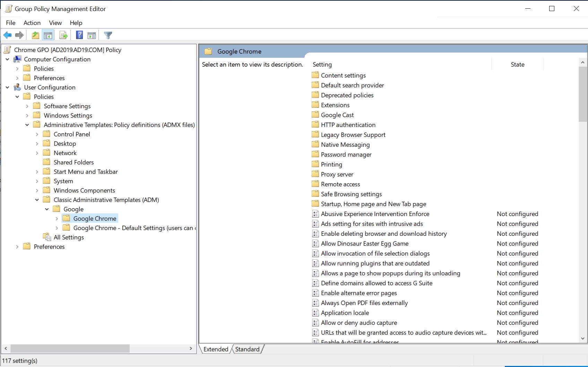This screenshot has width=588, height=367.
Task: Collapse the Computer Configuration node
Action: (x=7, y=59)
